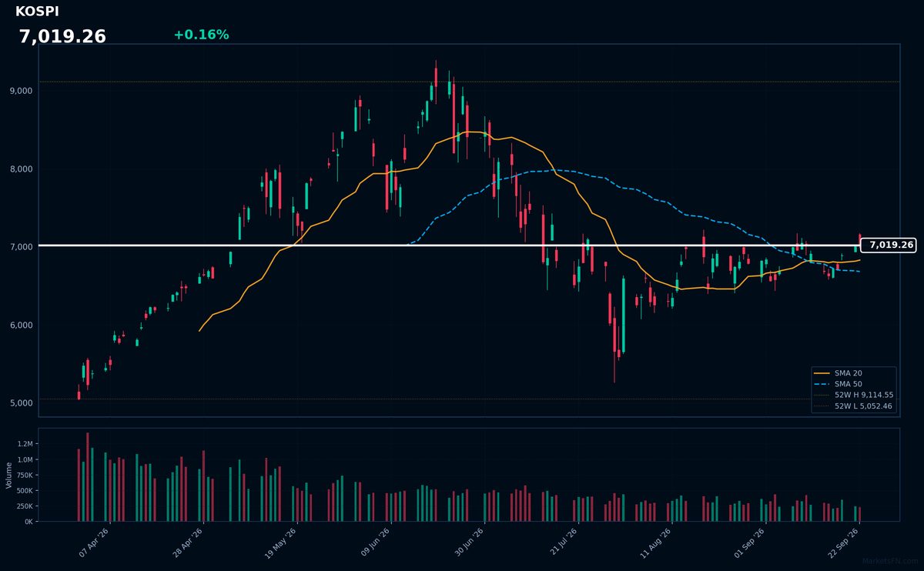
Task: Click the 52W L 5,052.46 legend entry
Action: tap(853, 406)
